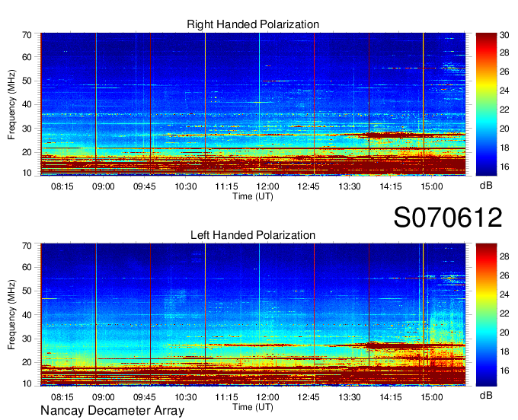The image size is (518, 420).
Task: Click the 09:45 time tick under the Right Handed plot
Action: 145,186
